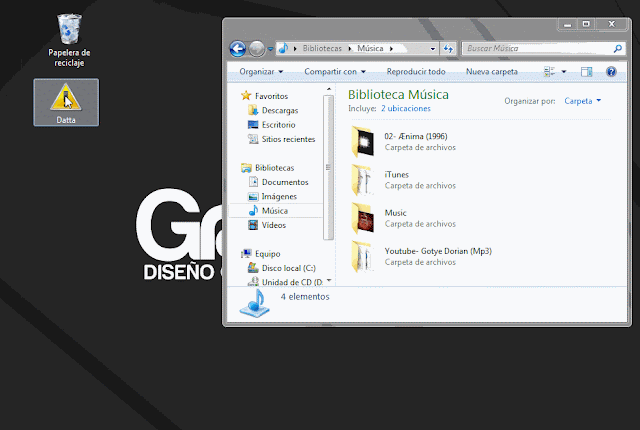Select the iTunes folder icon
The width and height of the screenshot is (640, 430).
click(363, 180)
